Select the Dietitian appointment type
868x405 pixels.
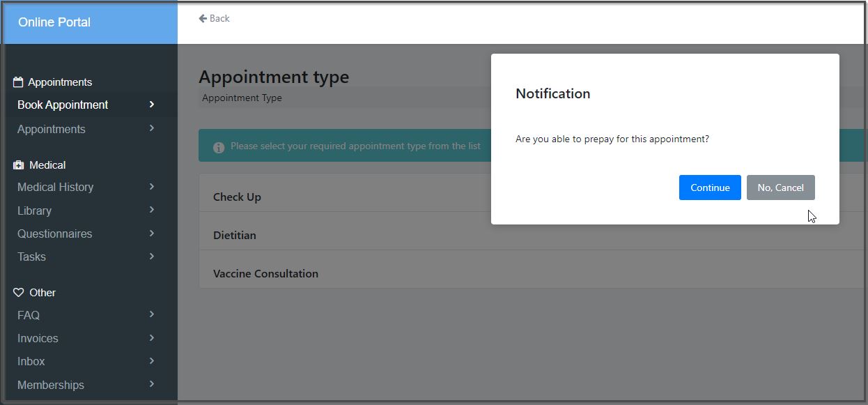pos(531,235)
